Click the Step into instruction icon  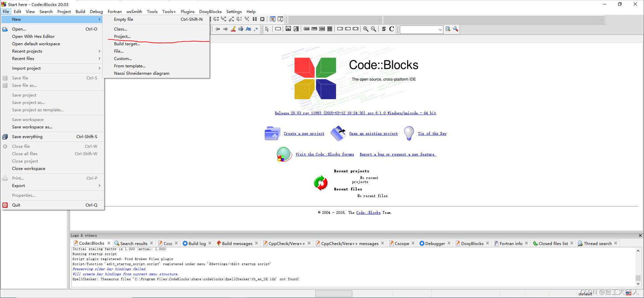tap(247, 19)
